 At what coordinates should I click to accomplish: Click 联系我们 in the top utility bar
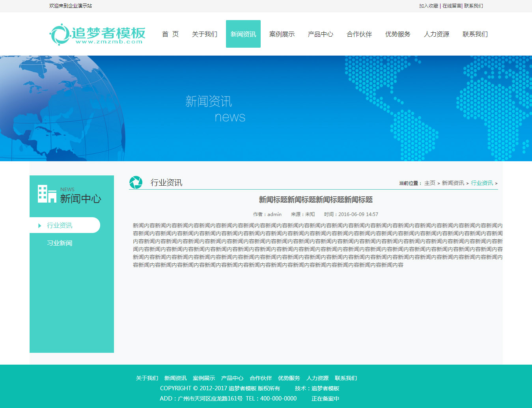pyautogui.click(x=474, y=6)
